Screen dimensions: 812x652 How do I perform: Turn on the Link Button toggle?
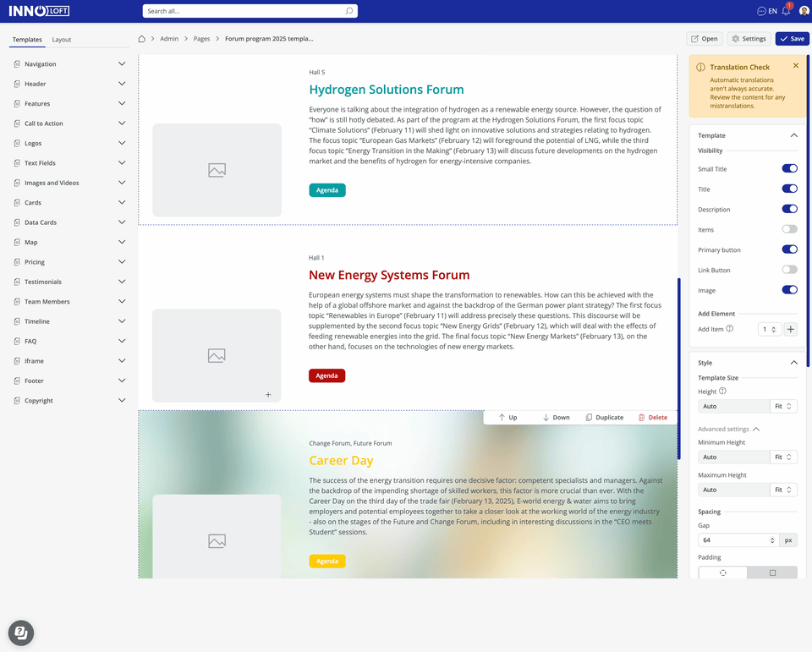tap(788, 270)
